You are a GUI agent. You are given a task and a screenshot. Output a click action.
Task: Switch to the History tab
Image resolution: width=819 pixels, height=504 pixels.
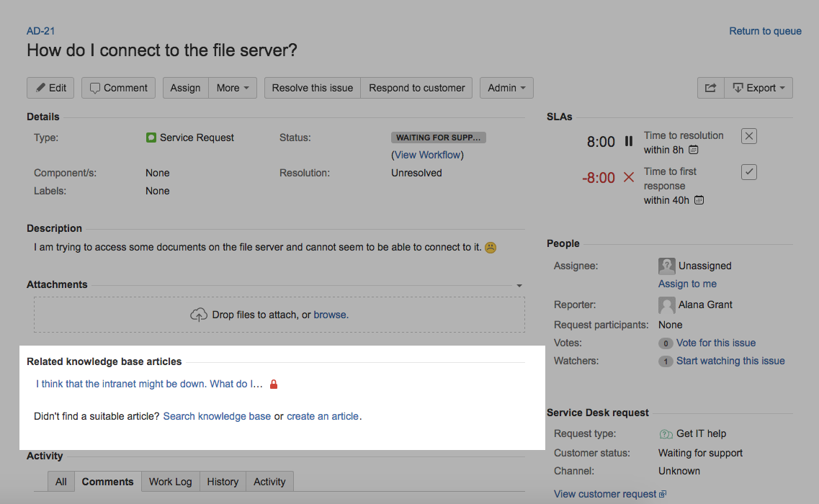[x=223, y=482]
